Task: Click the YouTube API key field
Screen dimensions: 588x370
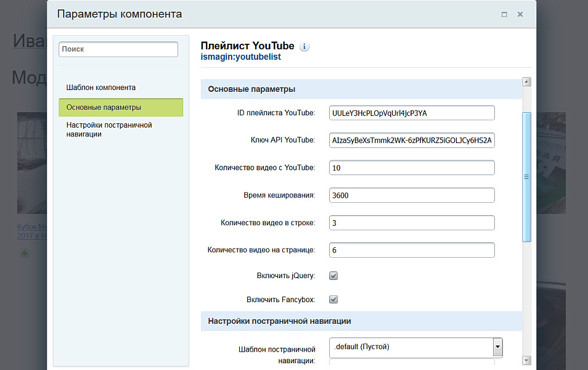Action: click(x=412, y=140)
